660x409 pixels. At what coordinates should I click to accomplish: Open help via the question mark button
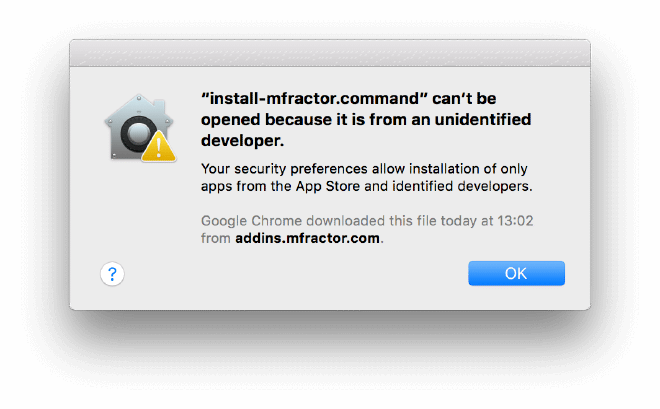click(x=112, y=274)
